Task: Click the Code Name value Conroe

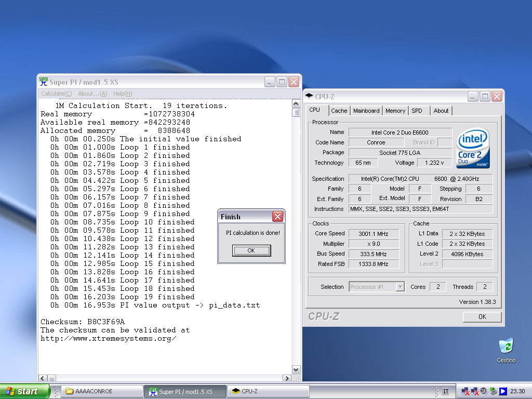Action: 376,142
